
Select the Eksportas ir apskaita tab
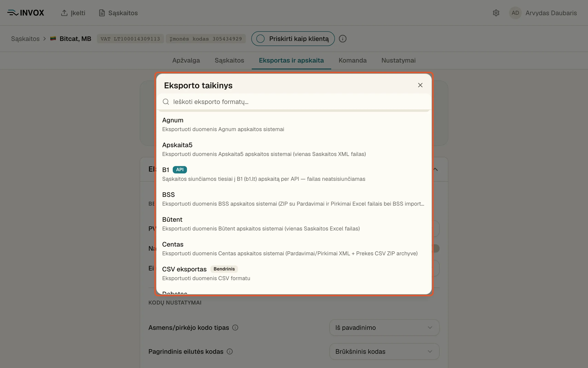(x=291, y=60)
